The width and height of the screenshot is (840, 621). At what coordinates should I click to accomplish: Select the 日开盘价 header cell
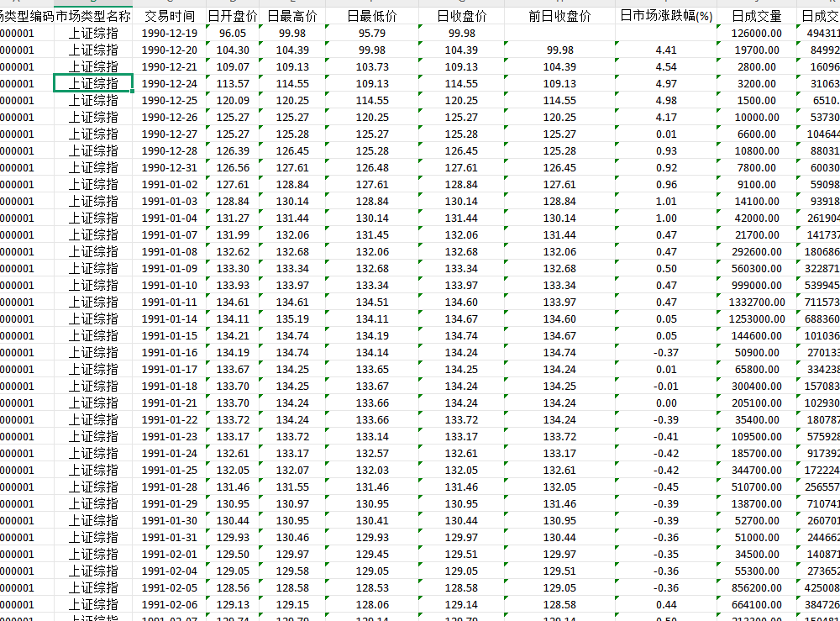point(232,16)
